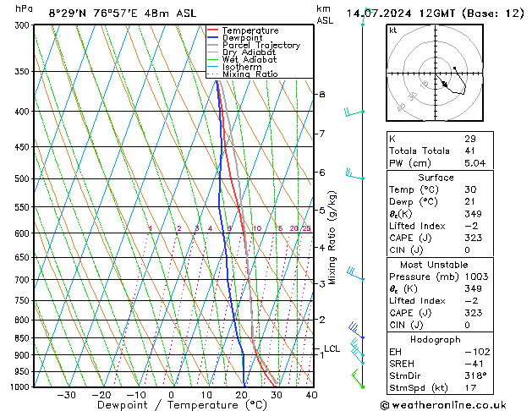Click the K index value 29
The height and width of the screenshot is (411, 532).
pyautogui.click(x=470, y=139)
